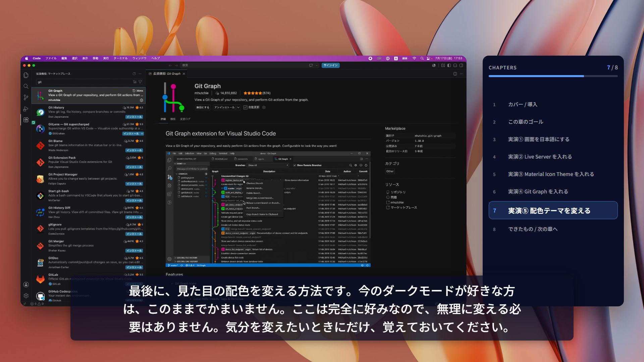Open the ヘルプ menu
This screenshot has height=362, width=644.
[156, 58]
